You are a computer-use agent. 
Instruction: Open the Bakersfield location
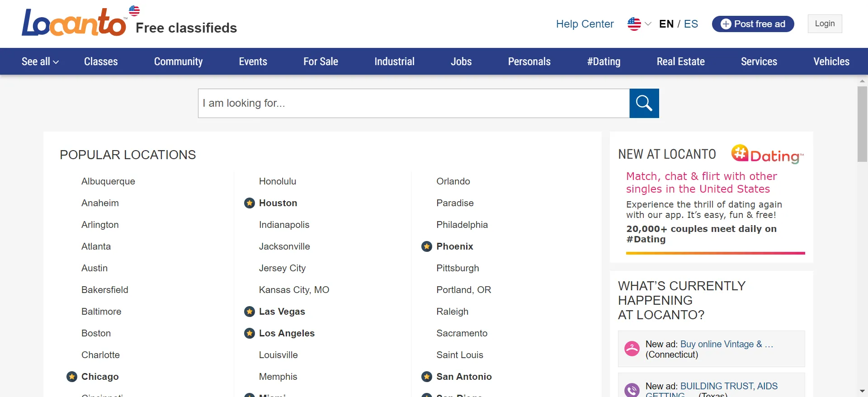(105, 290)
